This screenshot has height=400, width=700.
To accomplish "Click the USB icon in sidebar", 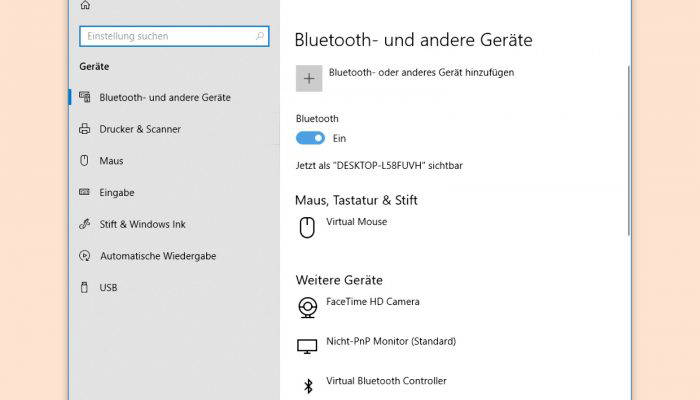I will click(x=84, y=288).
